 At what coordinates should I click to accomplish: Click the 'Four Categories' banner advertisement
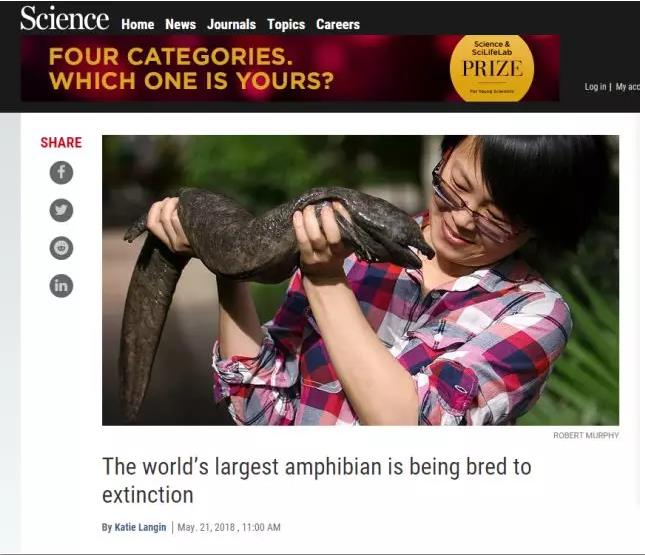[290, 68]
